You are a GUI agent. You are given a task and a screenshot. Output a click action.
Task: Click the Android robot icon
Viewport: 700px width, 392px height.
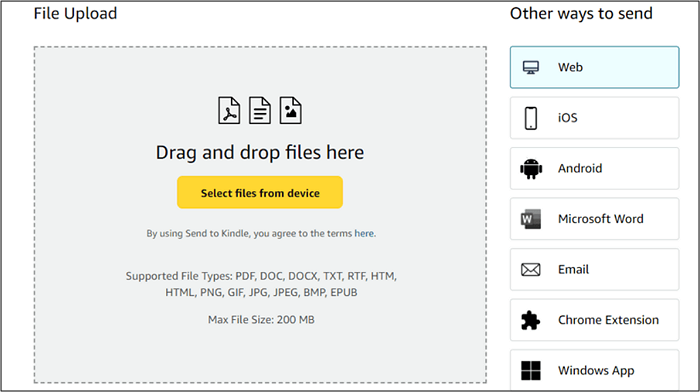pos(531,169)
